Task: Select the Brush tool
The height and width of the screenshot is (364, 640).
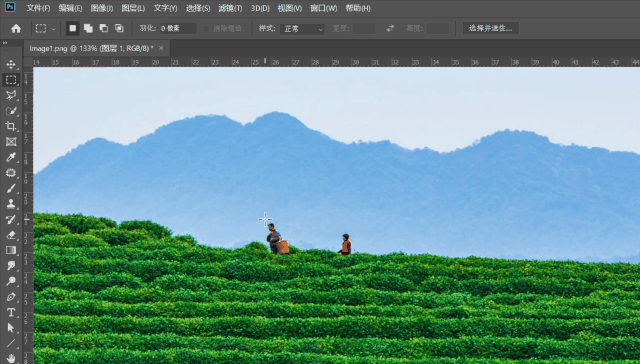Action: pos(11,189)
